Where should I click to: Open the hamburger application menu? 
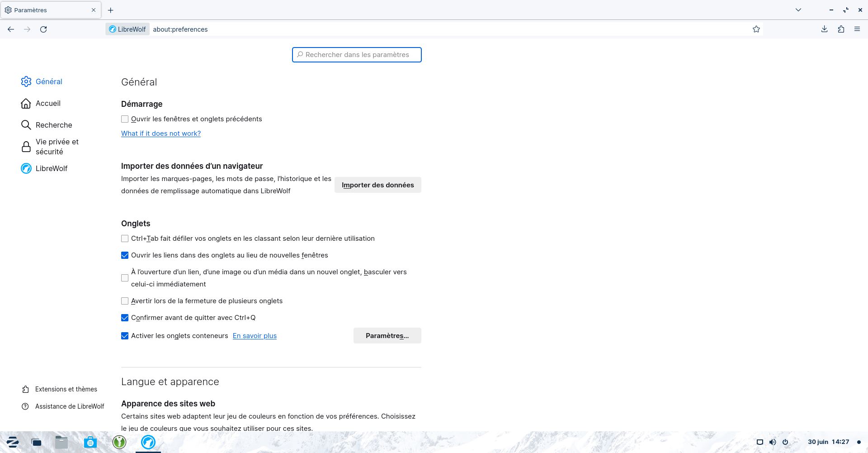[x=857, y=29]
